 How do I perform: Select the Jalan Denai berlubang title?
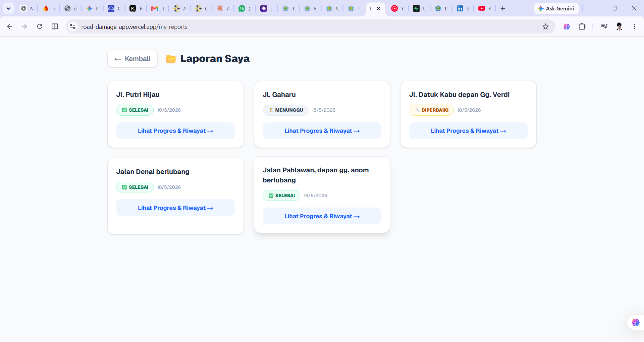[x=153, y=172]
